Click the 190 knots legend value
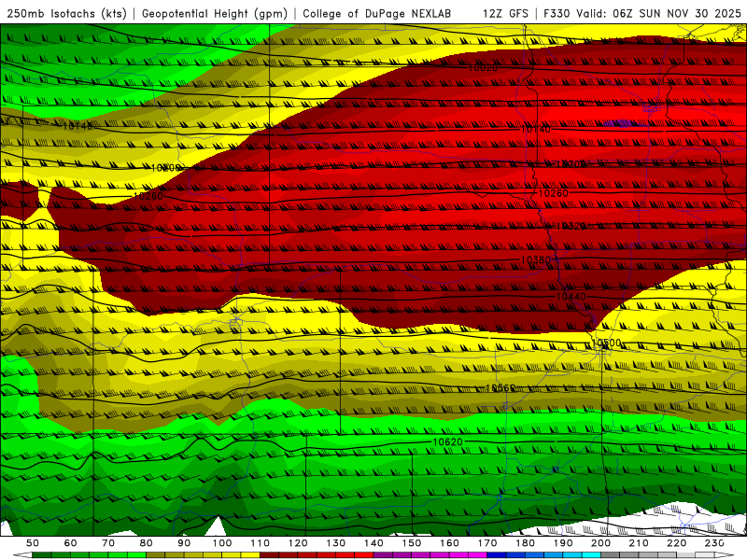Screen dimensions: 747x560 563,543
